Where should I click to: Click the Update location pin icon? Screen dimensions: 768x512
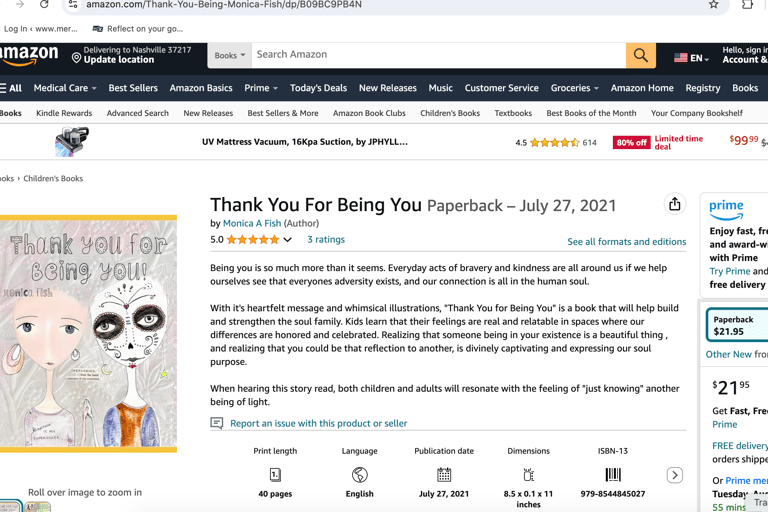76,57
